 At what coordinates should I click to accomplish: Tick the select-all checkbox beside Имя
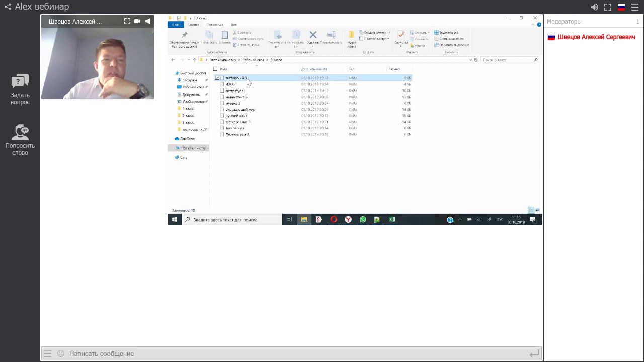coord(215,69)
